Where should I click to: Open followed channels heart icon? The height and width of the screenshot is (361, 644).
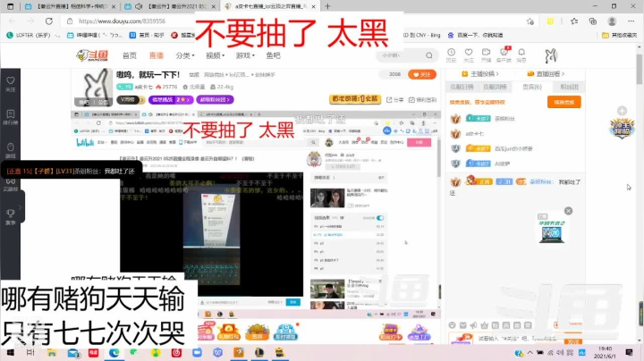(469, 55)
